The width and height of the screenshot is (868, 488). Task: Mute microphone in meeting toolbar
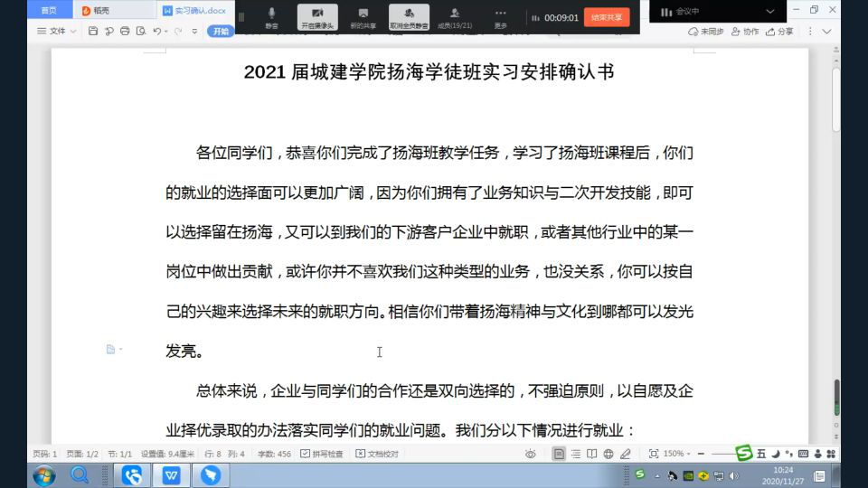(271, 16)
